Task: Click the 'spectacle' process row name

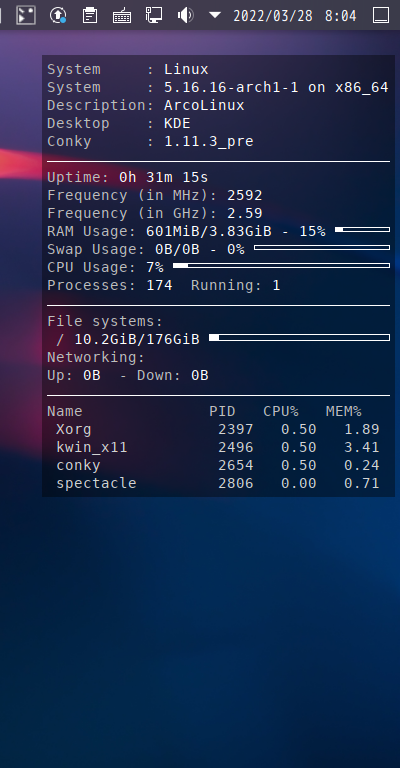Action: 96,483
